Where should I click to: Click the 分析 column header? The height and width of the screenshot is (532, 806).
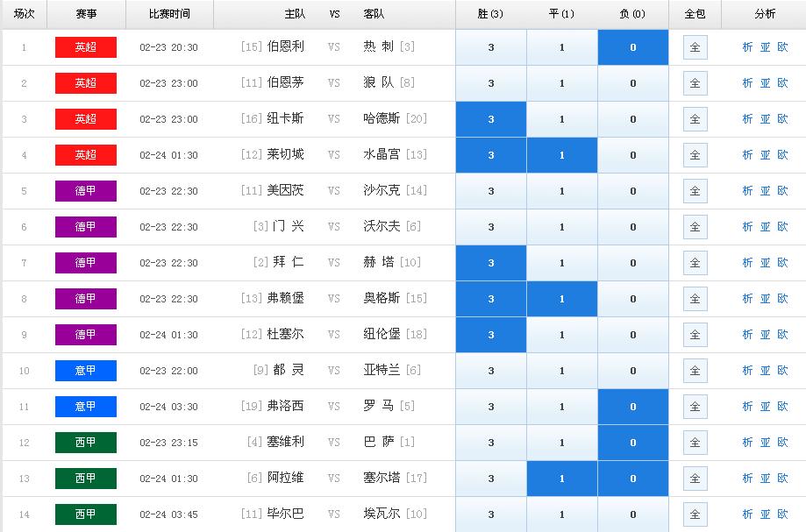[x=765, y=14]
